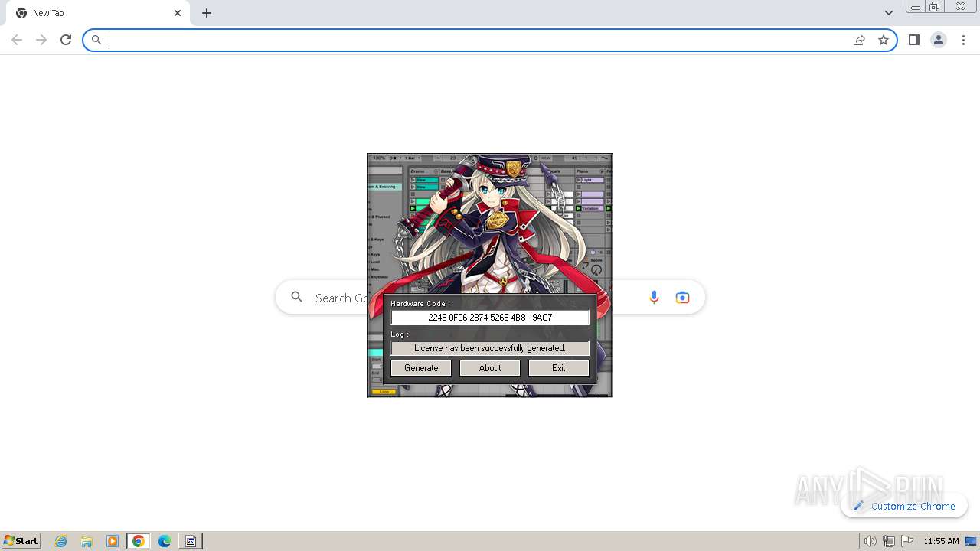Expand the tab search dropdown
Image resolution: width=980 pixels, height=551 pixels.
click(889, 13)
